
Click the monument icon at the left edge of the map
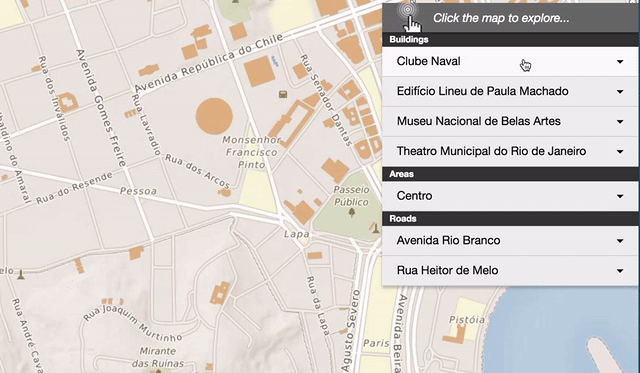coord(20,275)
